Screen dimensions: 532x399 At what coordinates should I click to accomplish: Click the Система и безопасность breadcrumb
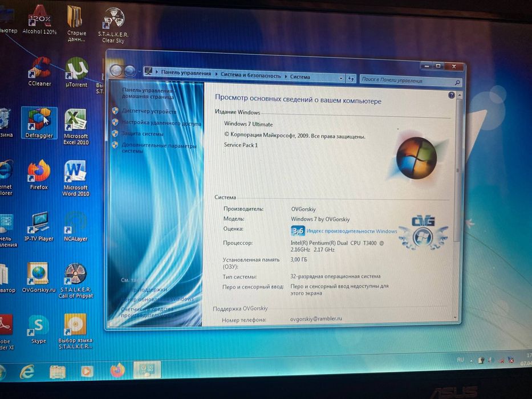[251, 75]
